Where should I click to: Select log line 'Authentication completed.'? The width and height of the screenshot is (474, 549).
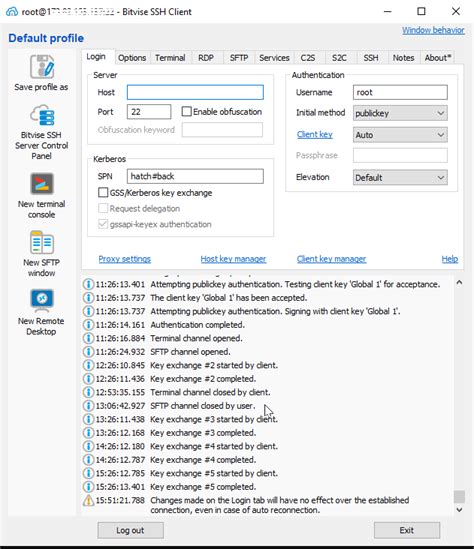pyautogui.click(x=197, y=325)
